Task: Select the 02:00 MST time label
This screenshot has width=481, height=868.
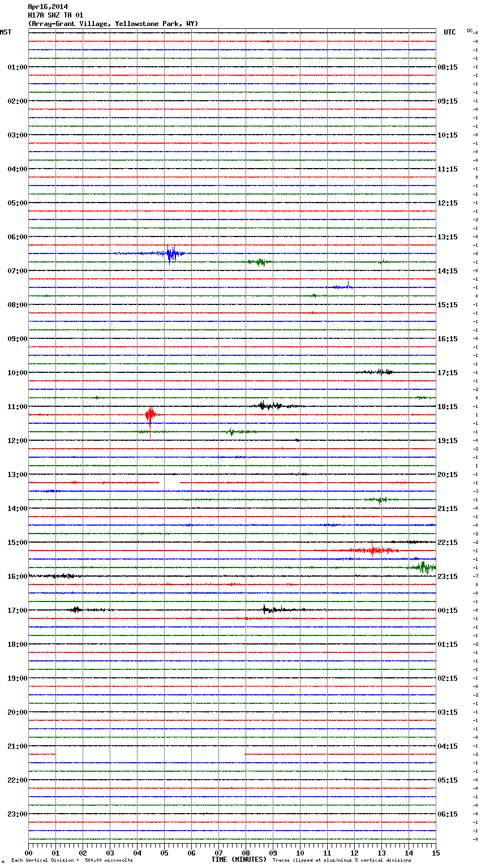Action: point(18,101)
